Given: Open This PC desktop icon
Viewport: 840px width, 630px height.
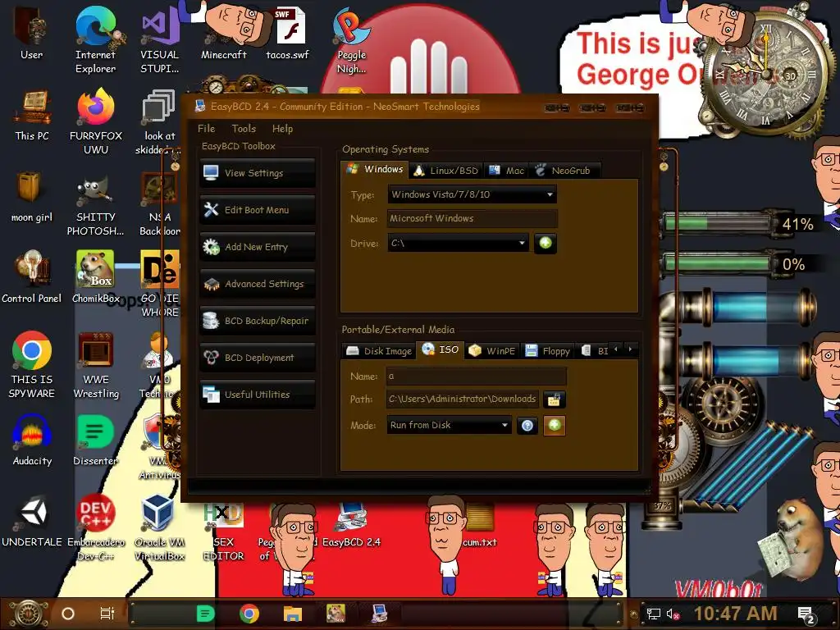Looking at the screenshot, I should pos(32,115).
